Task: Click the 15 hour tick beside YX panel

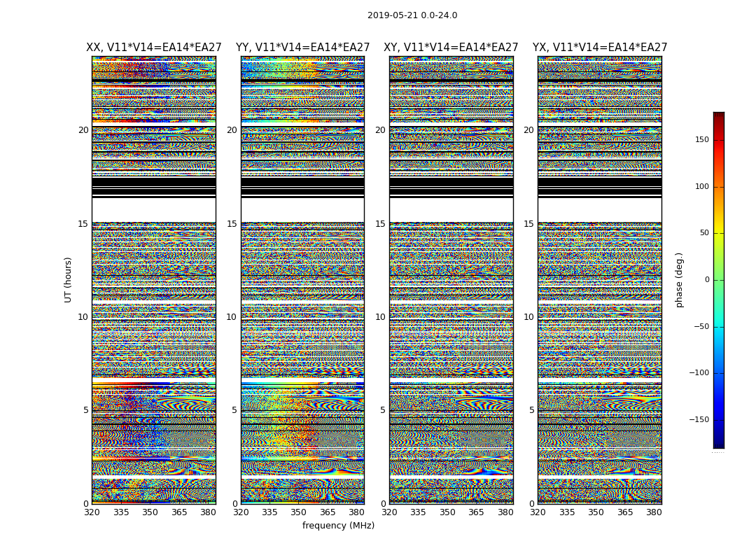Action: pyautogui.click(x=528, y=224)
